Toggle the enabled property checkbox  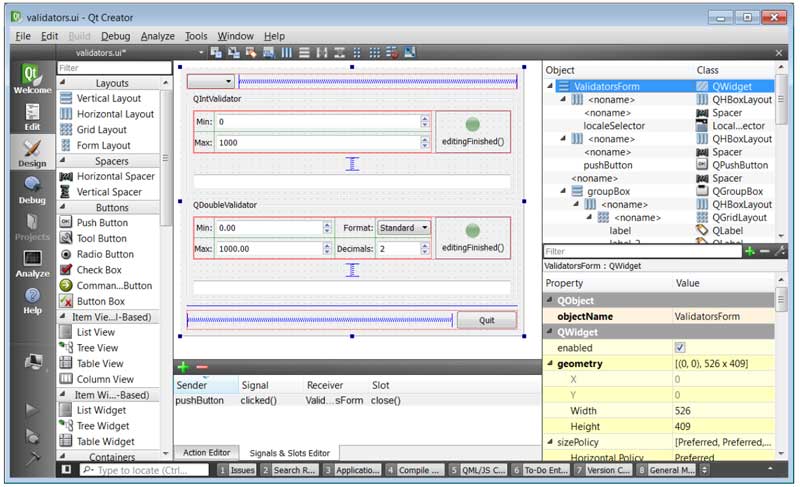(x=680, y=348)
